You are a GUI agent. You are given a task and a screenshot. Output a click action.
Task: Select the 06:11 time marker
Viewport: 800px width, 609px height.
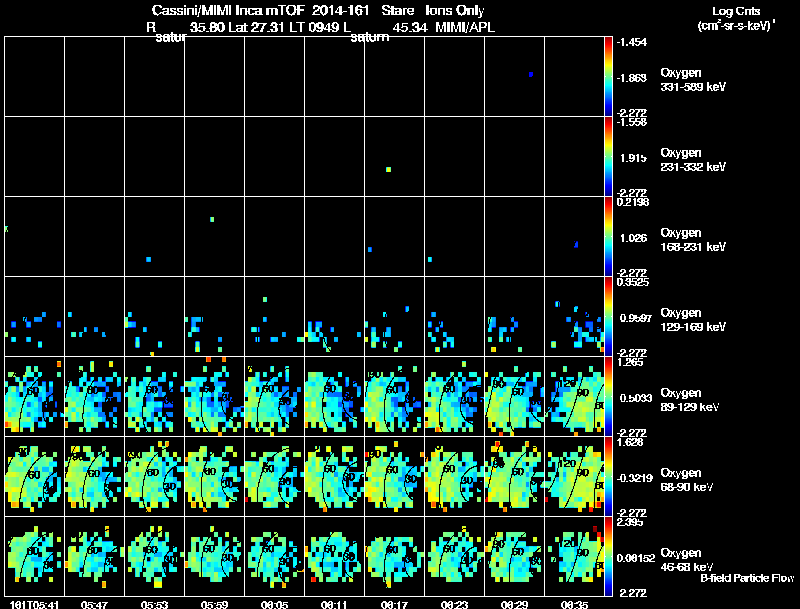coord(332,604)
